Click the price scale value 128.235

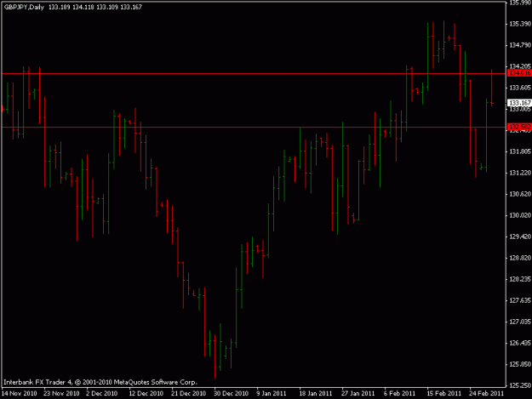point(520,279)
